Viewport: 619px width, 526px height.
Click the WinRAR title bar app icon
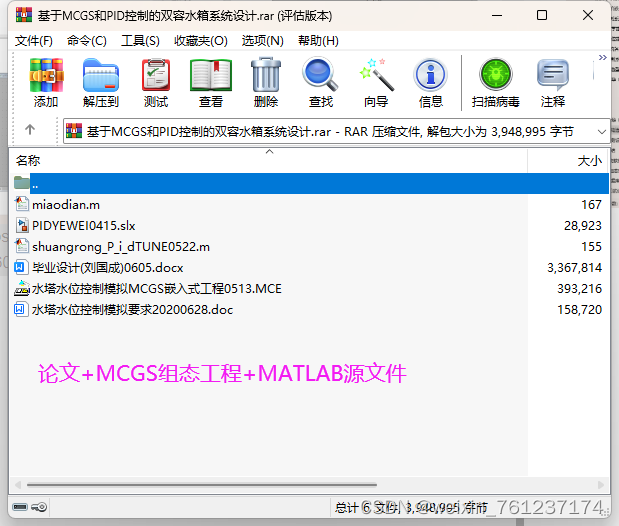(24, 15)
